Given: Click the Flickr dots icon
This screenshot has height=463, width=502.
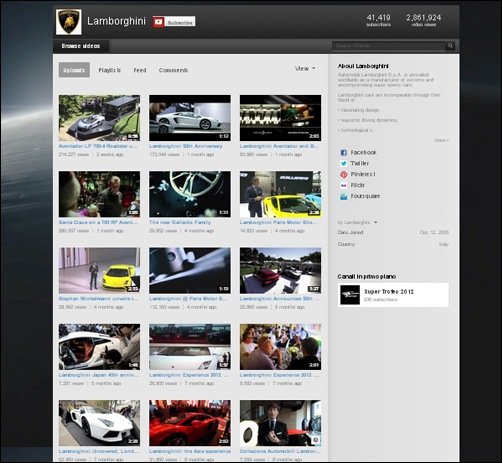Looking at the screenshot, I should (343, 185).
